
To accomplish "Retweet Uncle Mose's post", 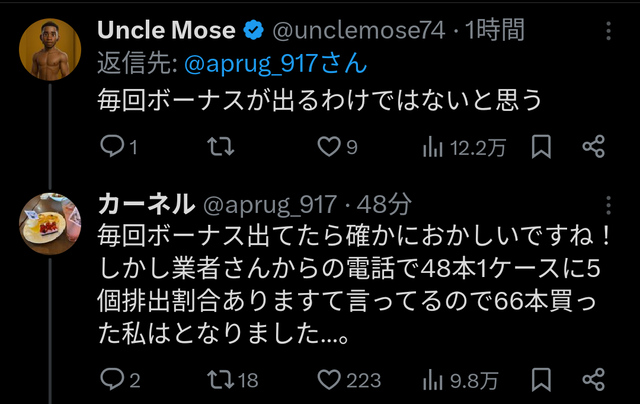I will (221, 147).
